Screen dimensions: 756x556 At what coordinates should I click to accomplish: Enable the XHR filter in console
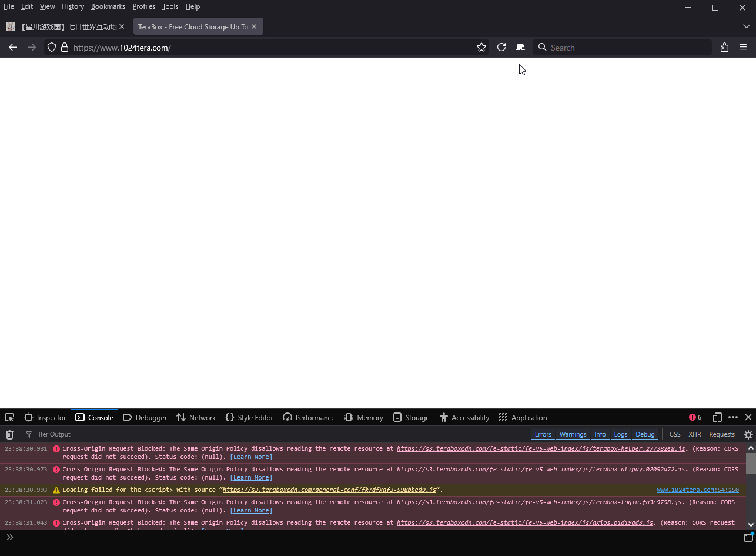pos(694,434)
